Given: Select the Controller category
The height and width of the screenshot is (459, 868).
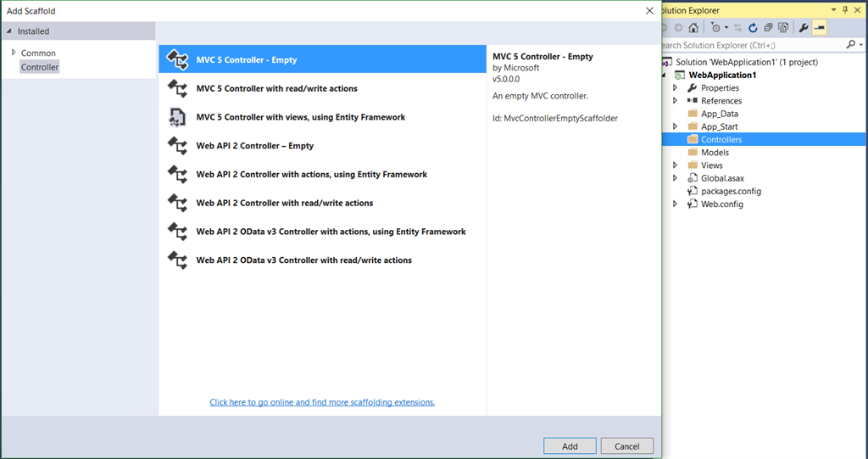Looking at the screenshot, I should (x=40, y=67).
